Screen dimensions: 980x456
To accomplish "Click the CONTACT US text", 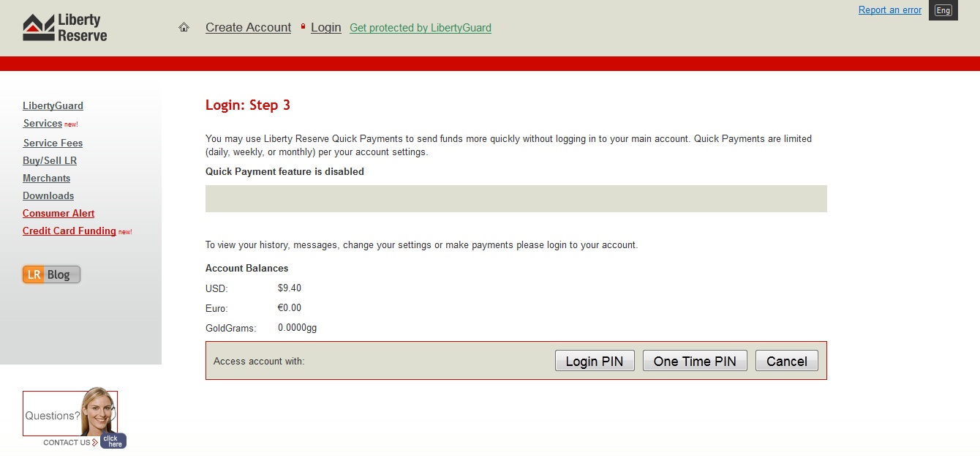I will (67, 442).
